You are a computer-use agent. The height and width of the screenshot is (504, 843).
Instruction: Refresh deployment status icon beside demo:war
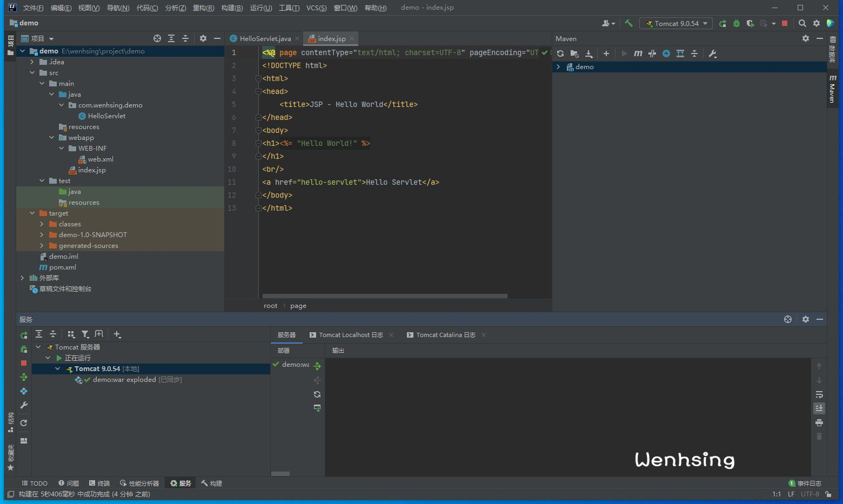pyautogui.click(x=317, y=394)
